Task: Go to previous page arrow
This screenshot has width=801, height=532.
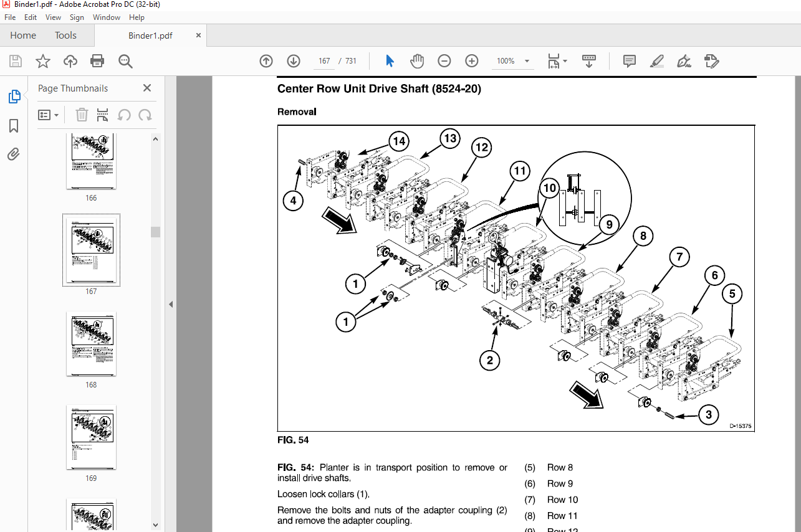Action: 266,61
